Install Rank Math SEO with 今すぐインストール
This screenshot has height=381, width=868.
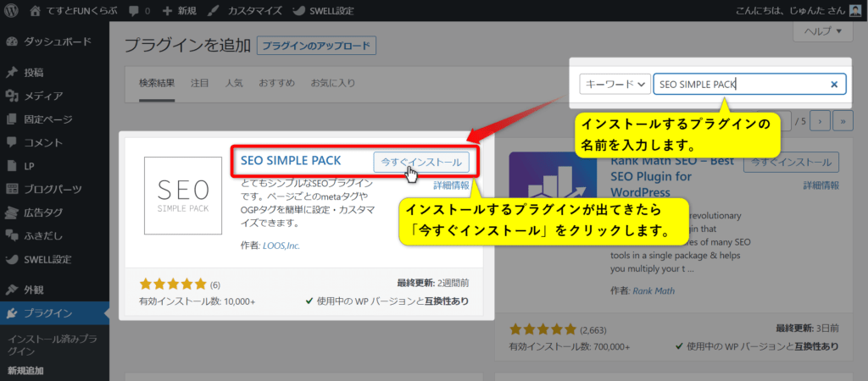[791, 162]
